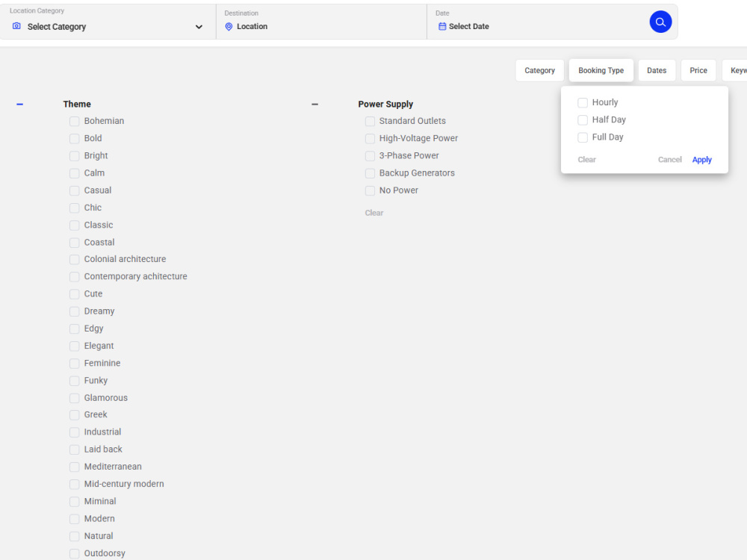Enable Standard Outlets power option
This screenshot has height=560, width=747.
click(x=370, y=122)
